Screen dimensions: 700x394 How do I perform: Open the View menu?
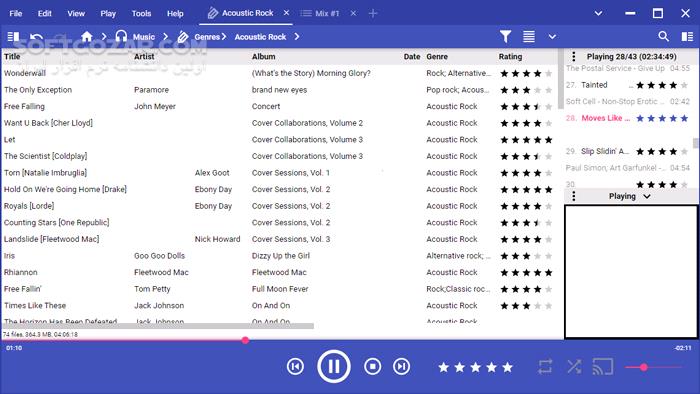tap(76, 13)
